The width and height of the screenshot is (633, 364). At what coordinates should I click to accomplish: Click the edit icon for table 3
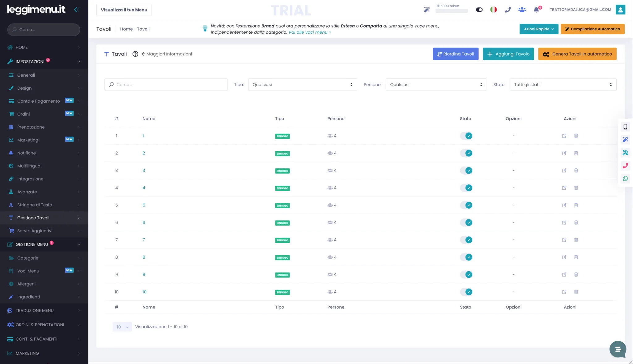(x=564, y=171)
